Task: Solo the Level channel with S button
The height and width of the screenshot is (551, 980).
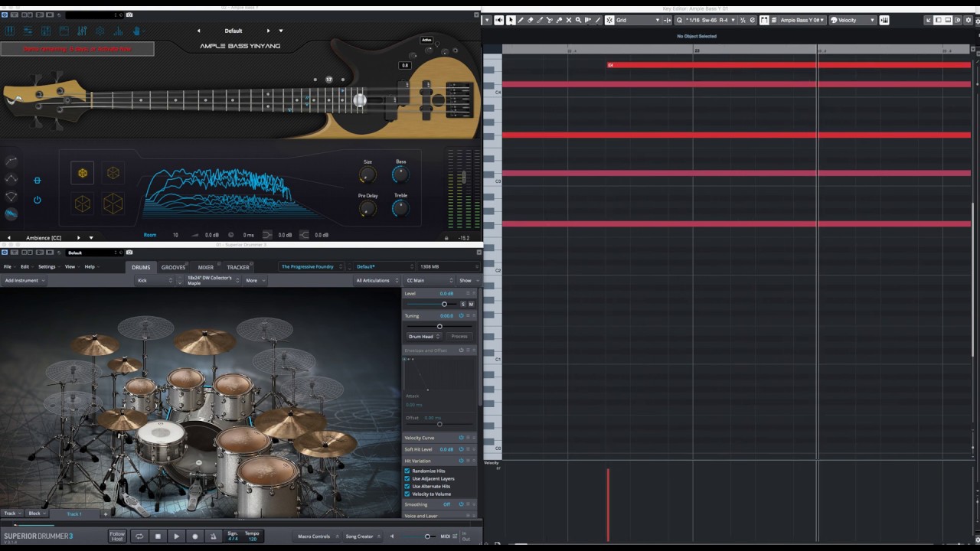Action: [462, 304]
